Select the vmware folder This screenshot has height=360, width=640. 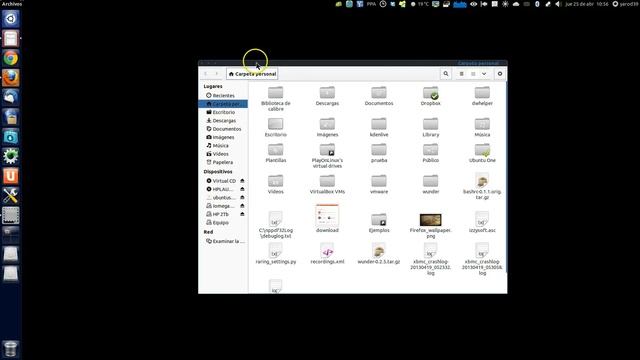coord(379,184)
